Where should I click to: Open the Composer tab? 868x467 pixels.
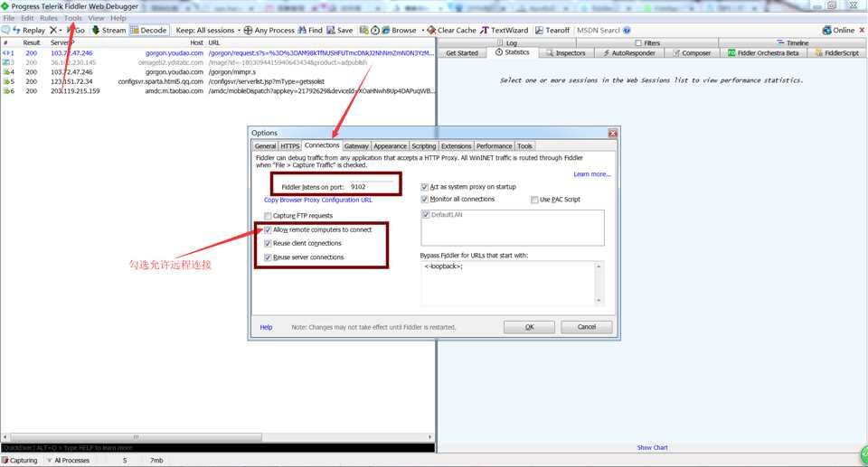(692, 52)
